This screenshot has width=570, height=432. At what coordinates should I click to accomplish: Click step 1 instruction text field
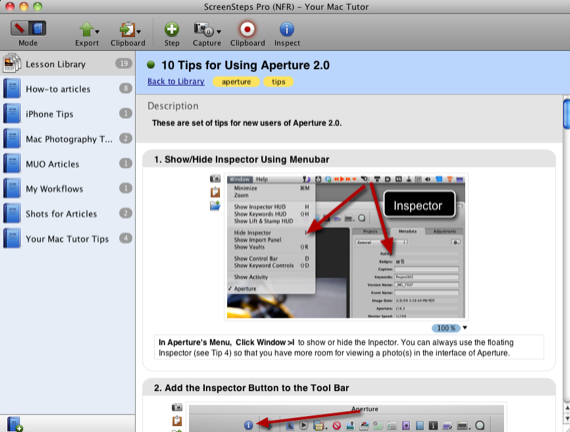point(349,347)
